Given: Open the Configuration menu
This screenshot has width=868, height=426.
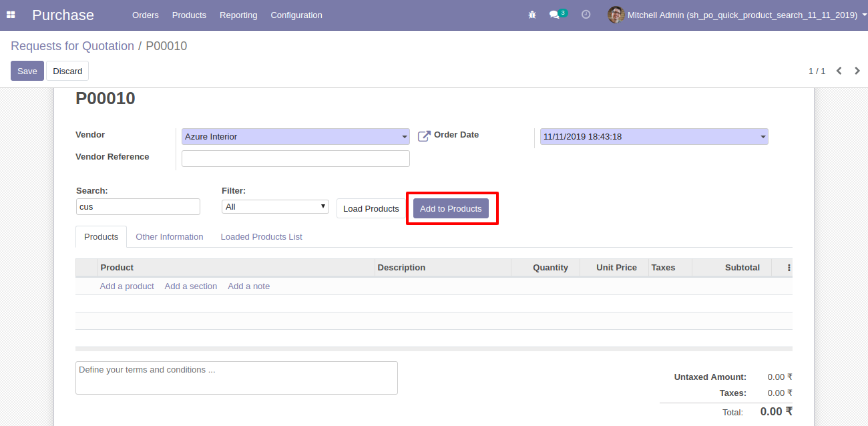Looking at the screenshot, I should coord(296,15).
